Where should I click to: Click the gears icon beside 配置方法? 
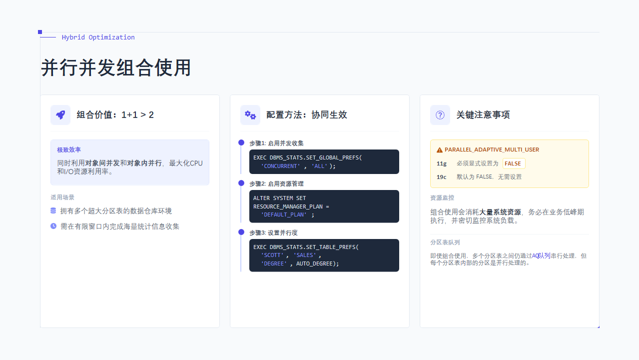pos(250,115)
